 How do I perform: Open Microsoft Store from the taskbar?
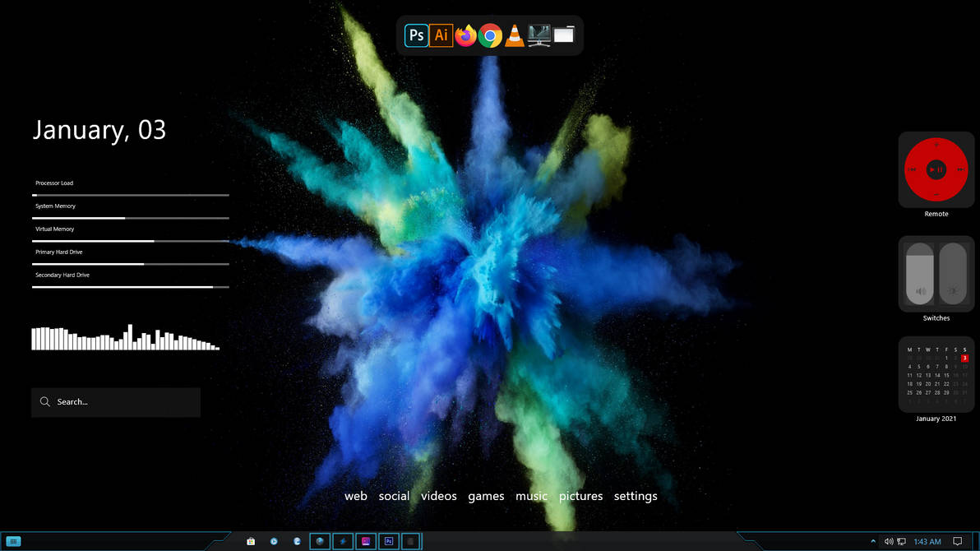pos(251,542)
